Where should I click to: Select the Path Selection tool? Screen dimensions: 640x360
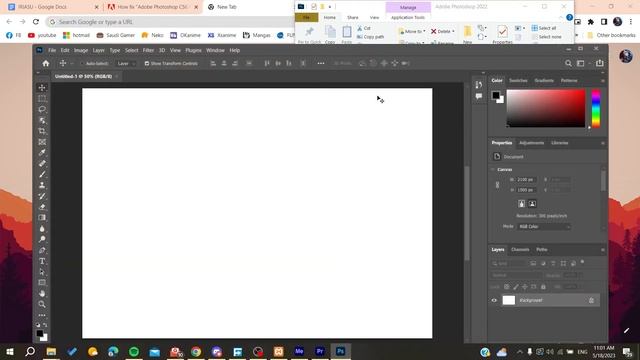(x=42, y=272)
